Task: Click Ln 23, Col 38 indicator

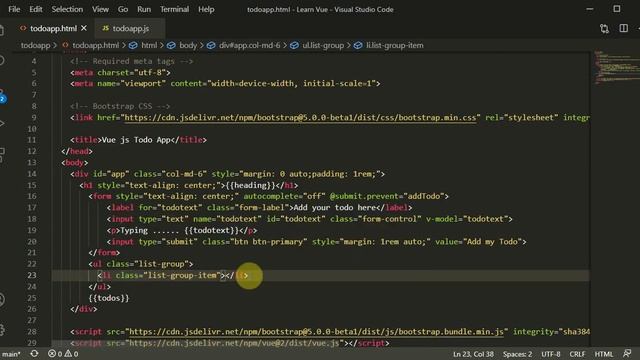Action: 473,354
